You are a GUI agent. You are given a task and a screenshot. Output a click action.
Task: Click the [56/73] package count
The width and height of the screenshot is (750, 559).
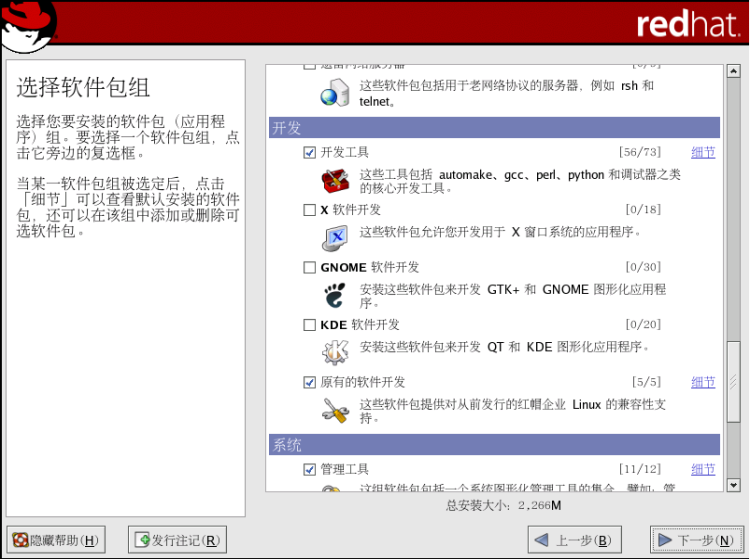click(x=640, y=152)
